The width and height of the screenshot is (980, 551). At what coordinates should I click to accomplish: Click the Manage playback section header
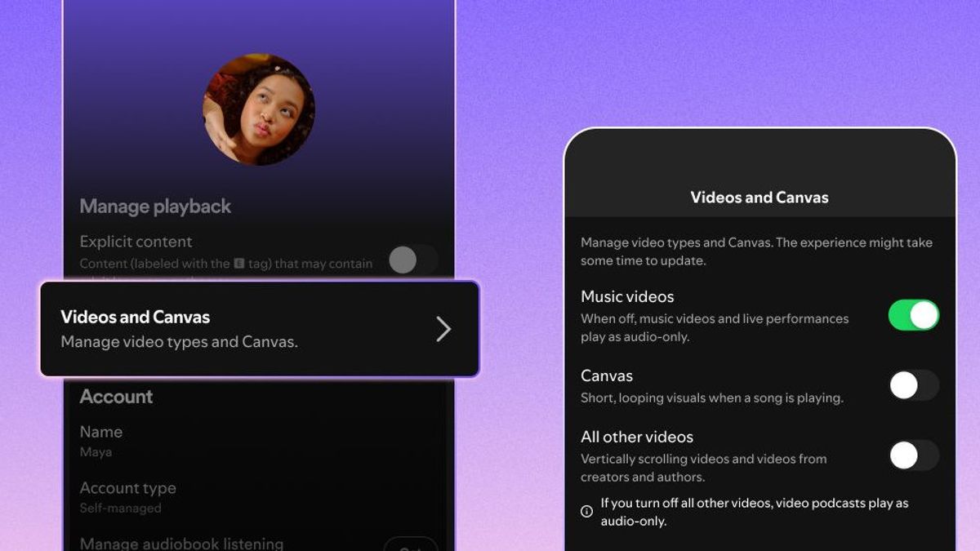pos(154,207)
